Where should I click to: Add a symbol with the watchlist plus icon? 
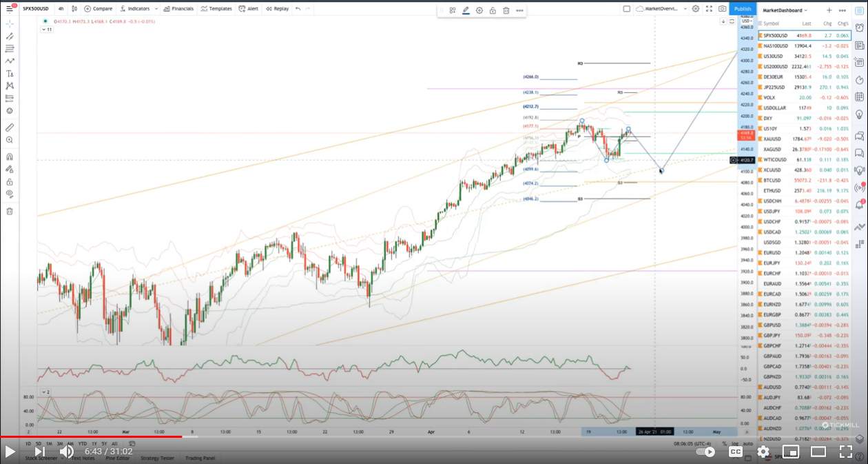pos(829,10)
